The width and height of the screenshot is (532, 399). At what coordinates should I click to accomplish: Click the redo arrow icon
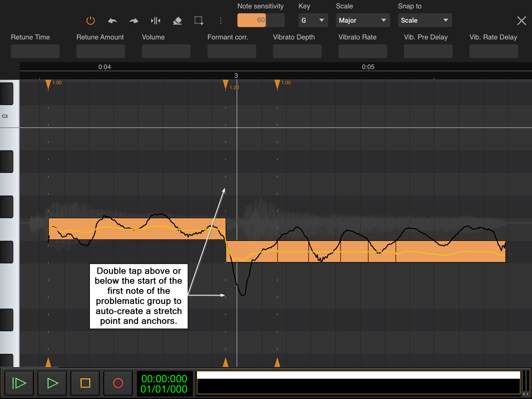pos(134,21)
